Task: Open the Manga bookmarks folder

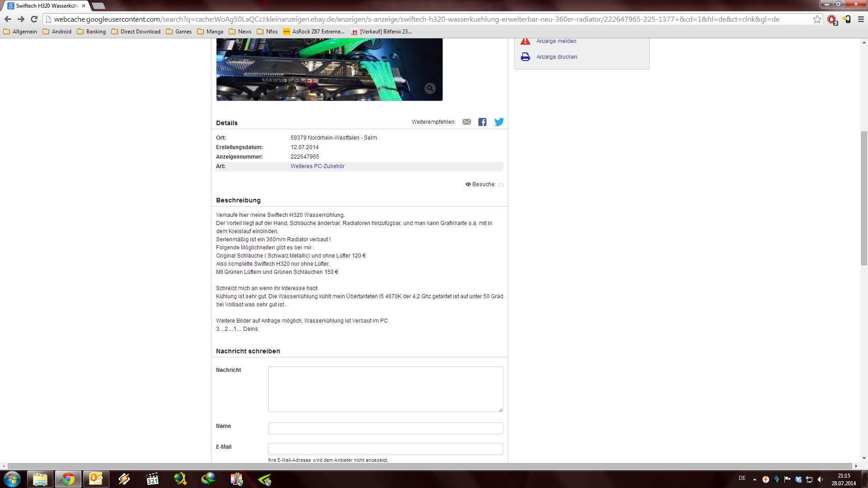Action: coord(211,32)
